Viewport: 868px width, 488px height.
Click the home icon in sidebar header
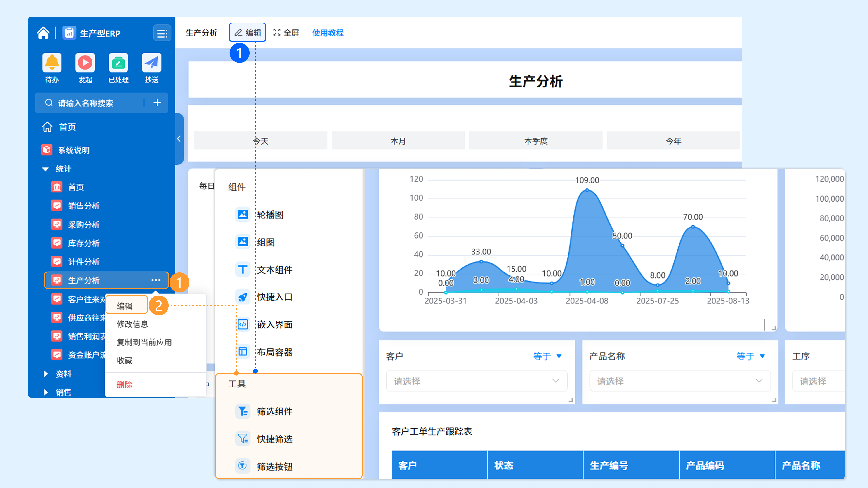[x=43, y=33]
